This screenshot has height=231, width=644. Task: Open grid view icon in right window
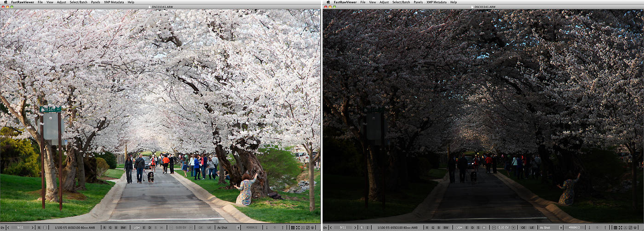[615, 227]
